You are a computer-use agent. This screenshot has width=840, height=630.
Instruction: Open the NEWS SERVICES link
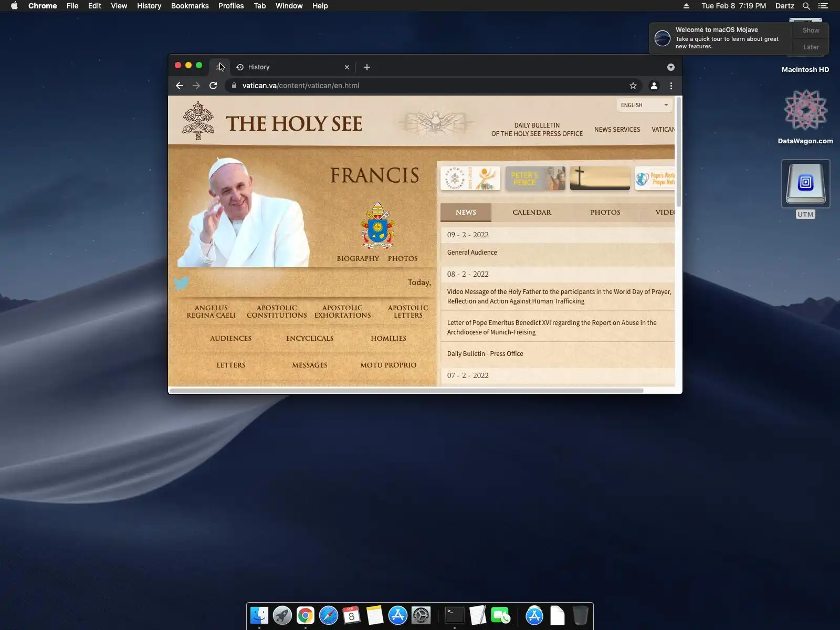pos(617,130)
